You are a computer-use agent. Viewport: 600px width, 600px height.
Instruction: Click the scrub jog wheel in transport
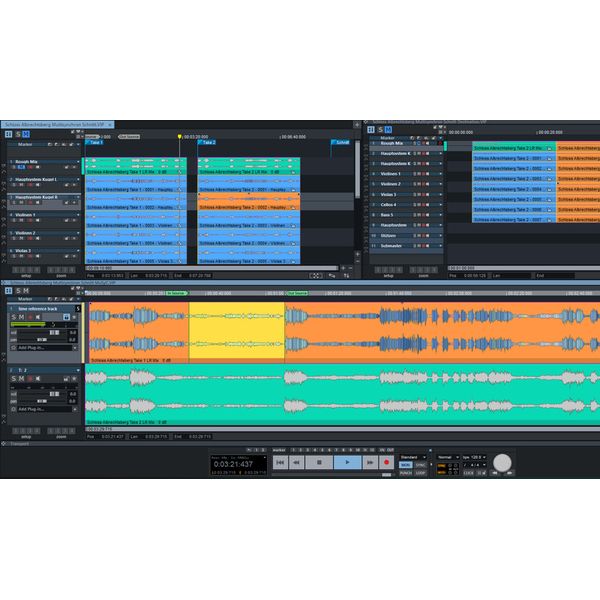pyautogui.click(x=502, y=463)
